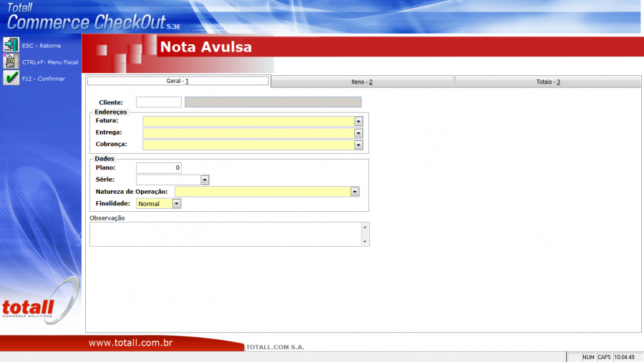Viewport: 644px width, 362px height.
Task: Open the Série dropdown list
Action: coord(205,180)
